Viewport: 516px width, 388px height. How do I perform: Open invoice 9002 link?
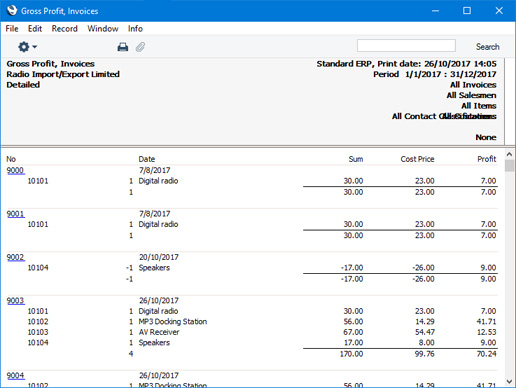[15, 257]
